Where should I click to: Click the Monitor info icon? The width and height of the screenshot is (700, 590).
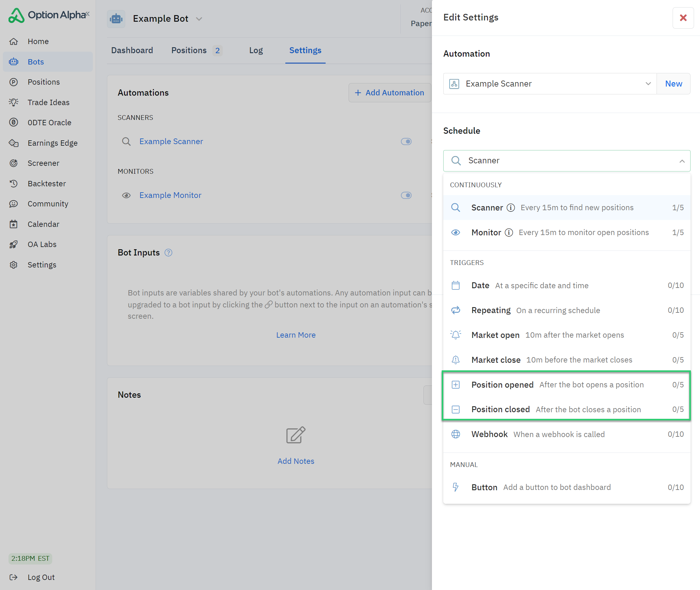[509, 233]
